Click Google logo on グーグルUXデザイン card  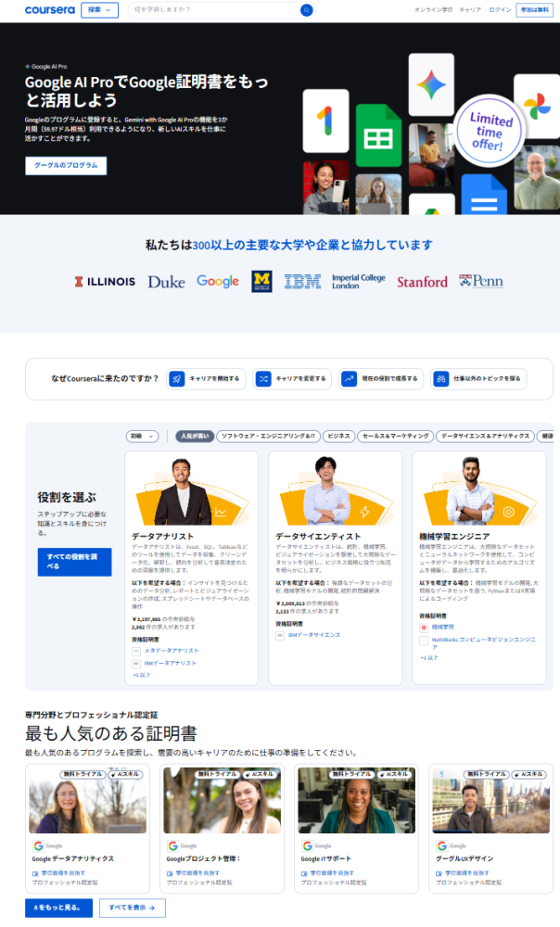tap(441, 846)
